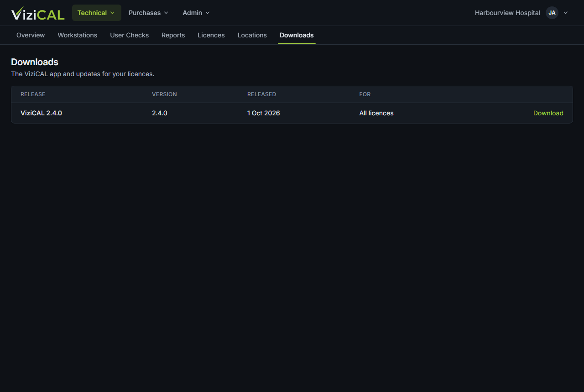Click the VERSION column header
The height and width of the screenshot is (392, 584).
[164, 94]
